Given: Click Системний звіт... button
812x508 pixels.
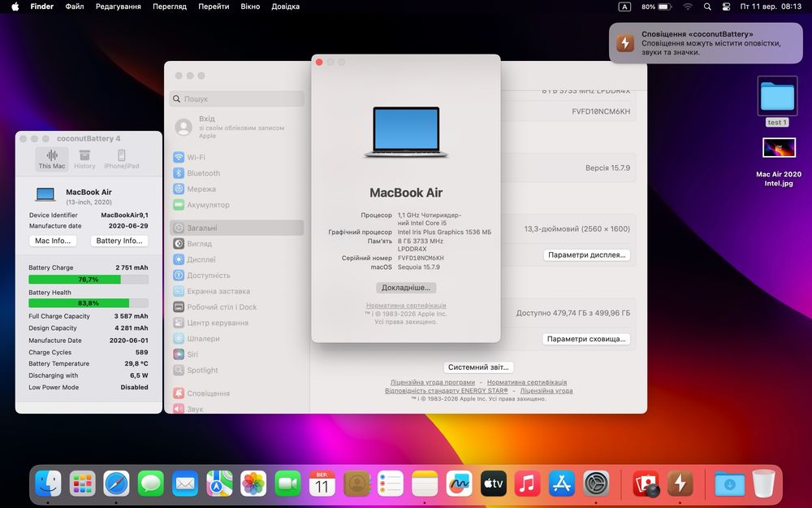Looking at the screenshot, I should click(x=478, y=367).
